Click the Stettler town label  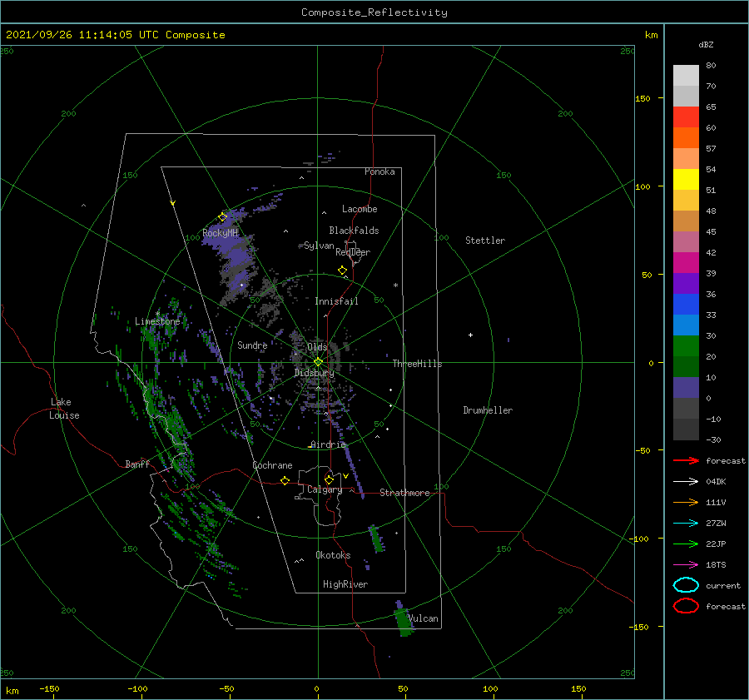pos(485,241)
